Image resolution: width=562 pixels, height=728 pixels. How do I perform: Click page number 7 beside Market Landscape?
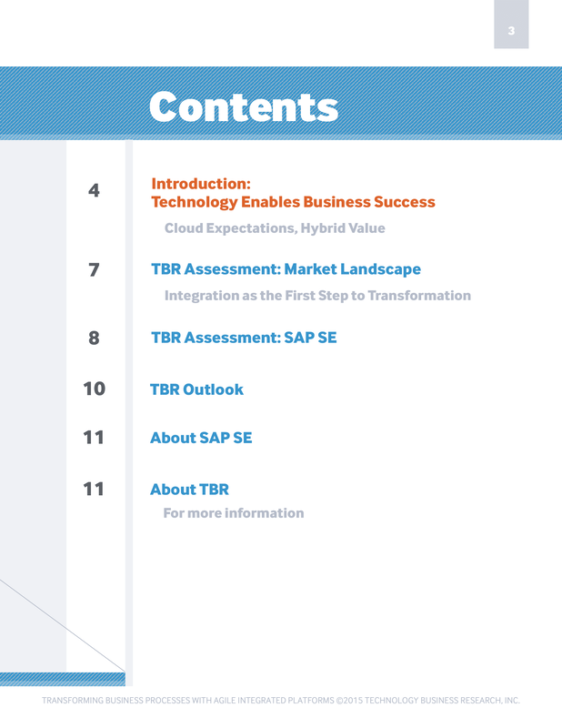[x=93, y=269]
